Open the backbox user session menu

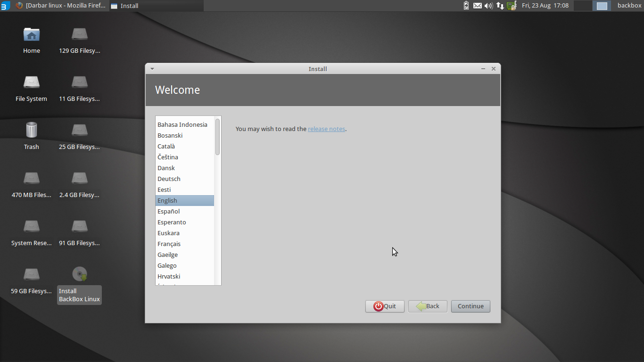click(x=629, y=6)
